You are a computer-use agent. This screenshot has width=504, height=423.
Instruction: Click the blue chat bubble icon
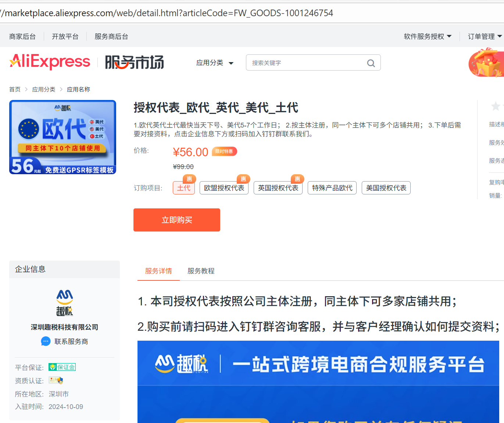(46, 341)
